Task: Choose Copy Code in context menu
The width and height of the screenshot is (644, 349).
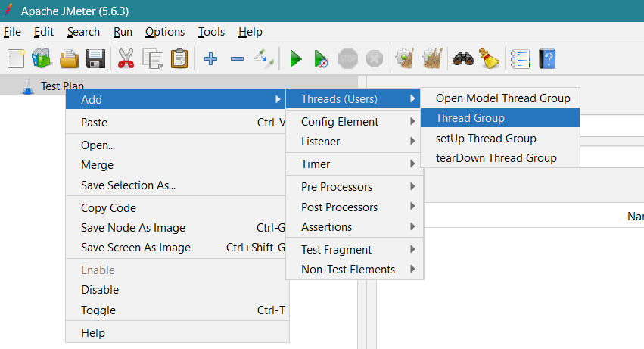Action: click(176, 208)
